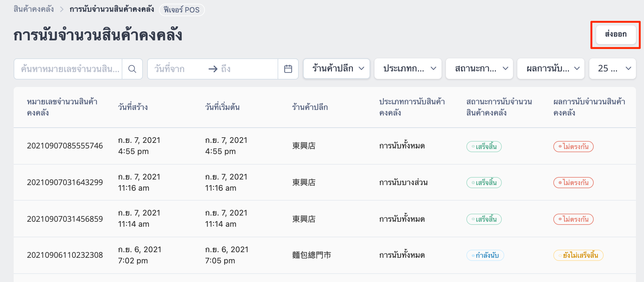Open the calendar date picker icon

coord(288,69)
